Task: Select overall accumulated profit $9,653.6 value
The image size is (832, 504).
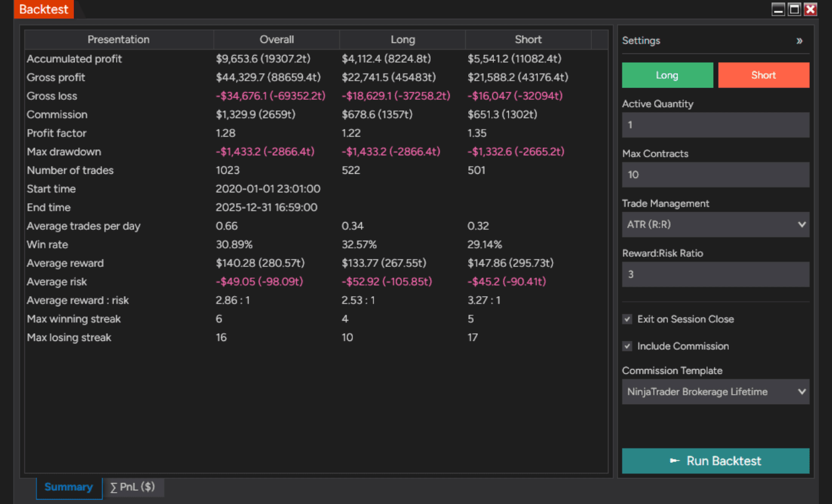Action: [x=263, y=59]
